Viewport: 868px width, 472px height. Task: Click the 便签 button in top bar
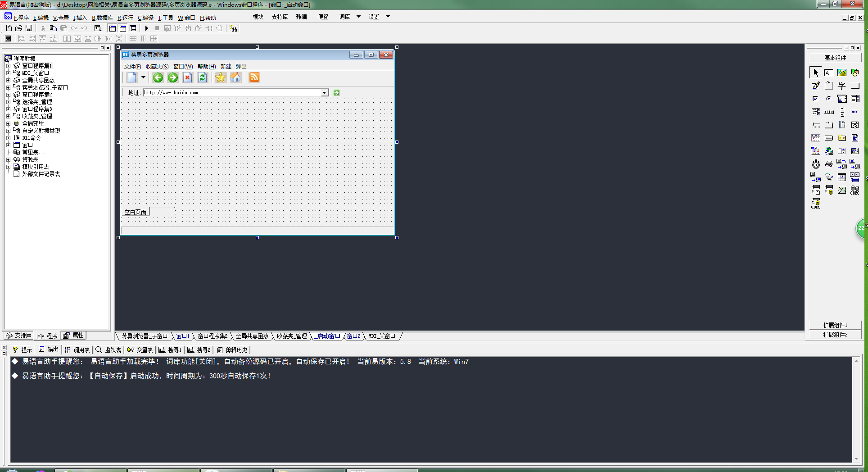323,17
